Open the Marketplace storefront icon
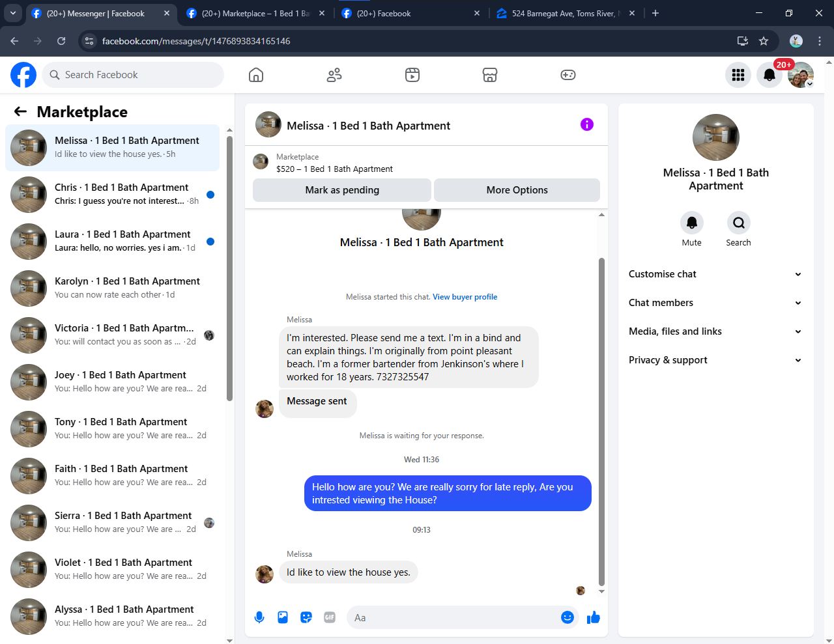 tap(490, 75)
